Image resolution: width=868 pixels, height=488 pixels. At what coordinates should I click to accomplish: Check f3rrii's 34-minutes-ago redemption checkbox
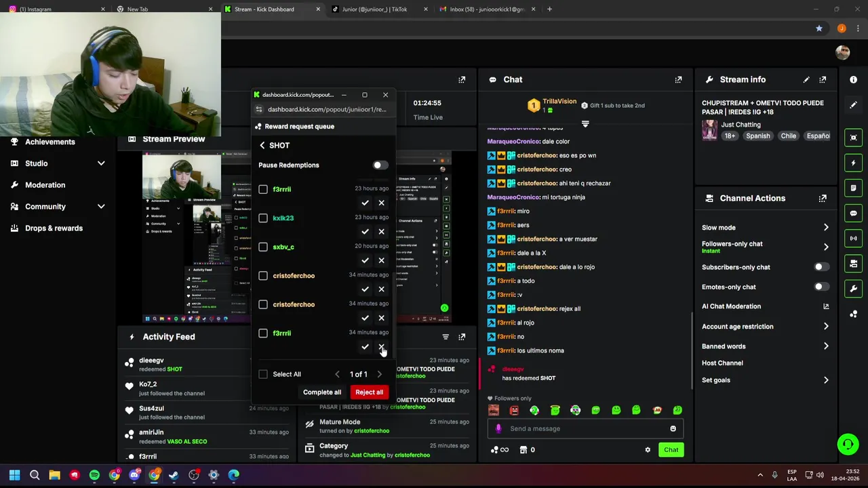(x=263, y=333)
